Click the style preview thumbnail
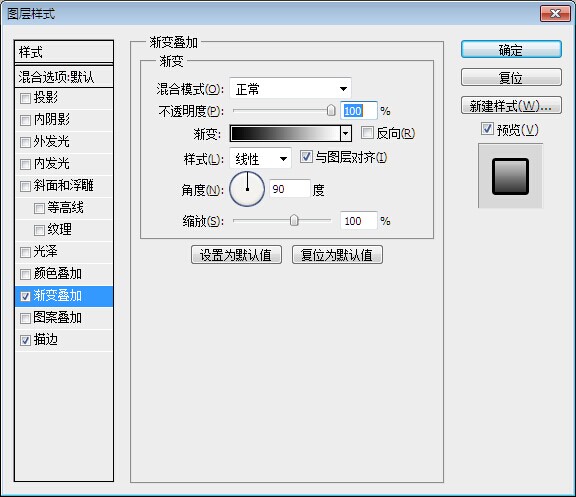Viewport: 576px width, 497px height. (x=510, y=176)
